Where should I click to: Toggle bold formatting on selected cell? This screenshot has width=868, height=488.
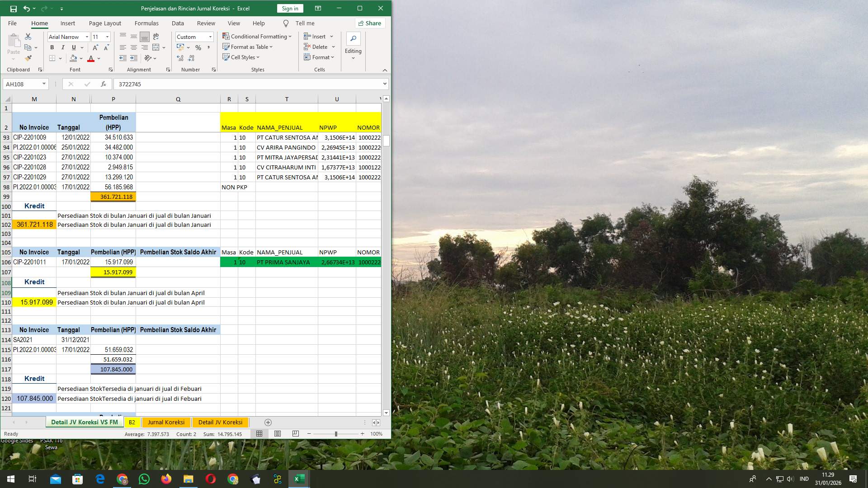coord(52,47)
